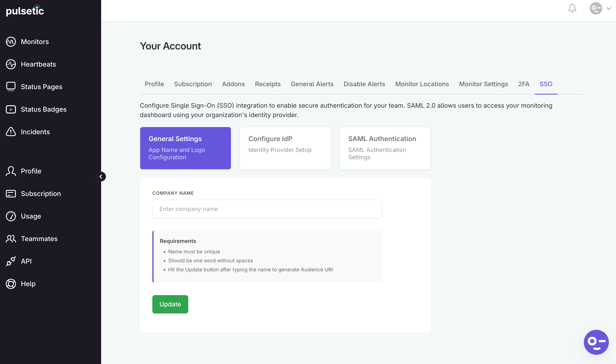This screenshot has height=364, width=616.
Task: Open Incidents warning triangle icon
Action: click(11, 132)
